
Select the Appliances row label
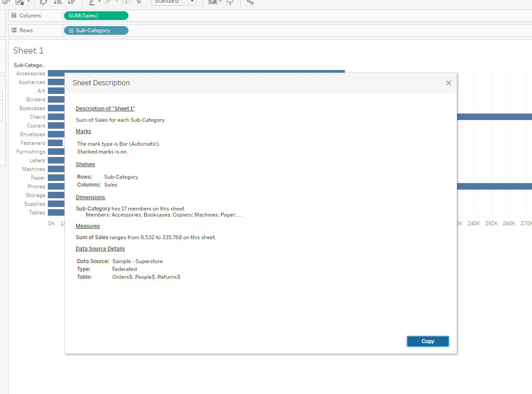point(32,82)
